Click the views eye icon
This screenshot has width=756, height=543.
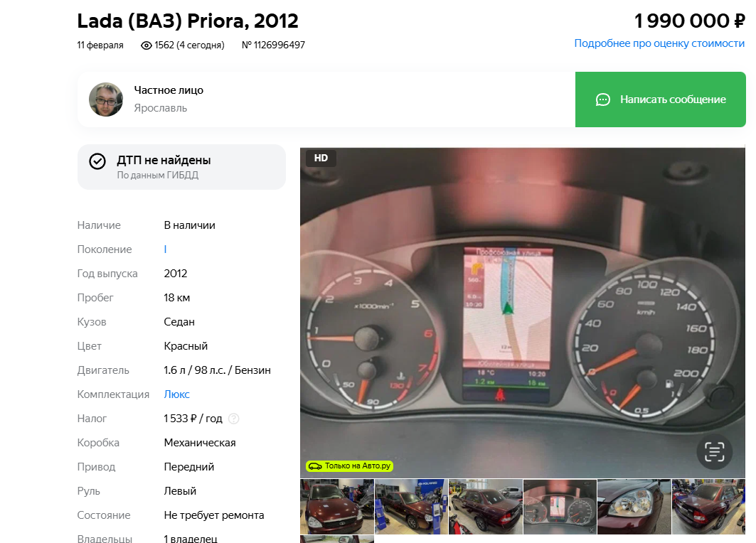(x=146, y=45)
